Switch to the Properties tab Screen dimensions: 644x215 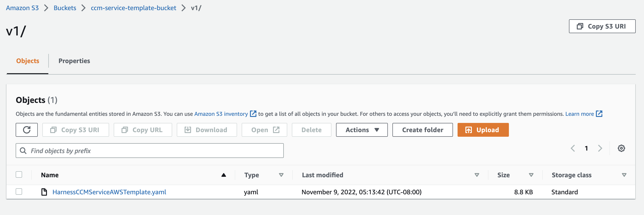(74, 61)
